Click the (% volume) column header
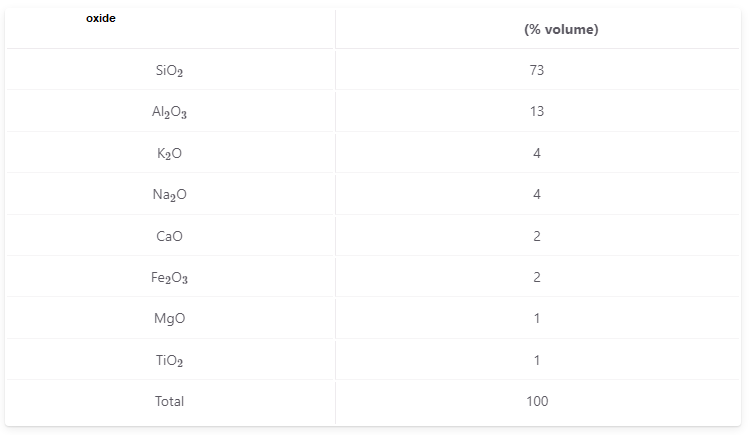 click(561, 29)
